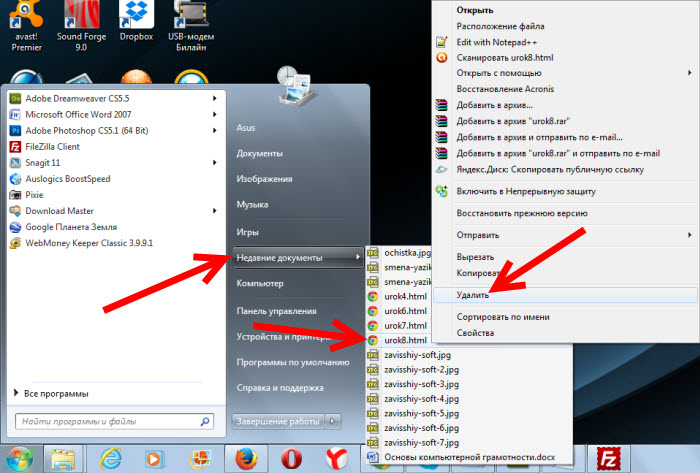Click the Windows Start orb button
Image resolution: width=700 pixels, height=473 pixels.
point(18,458)
